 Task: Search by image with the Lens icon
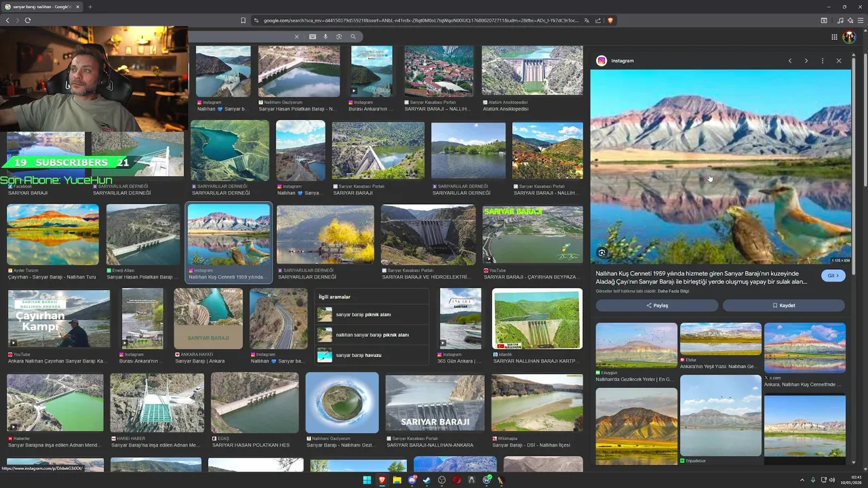coord(339,37)
